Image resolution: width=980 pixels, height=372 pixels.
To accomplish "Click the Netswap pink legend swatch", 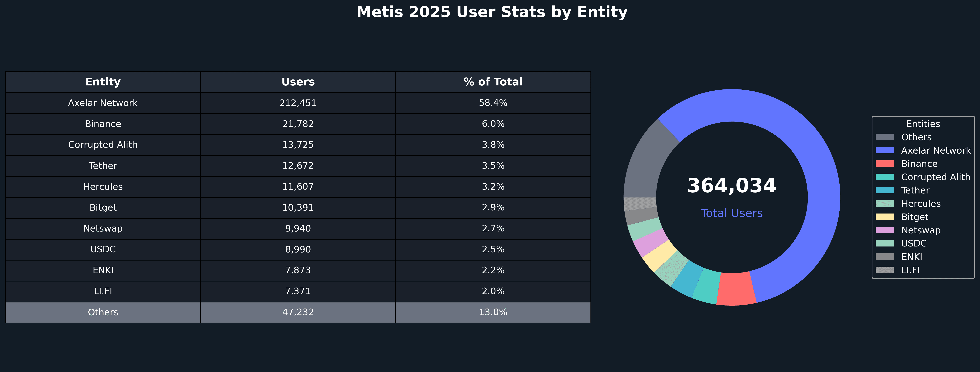I will point(884,230).
